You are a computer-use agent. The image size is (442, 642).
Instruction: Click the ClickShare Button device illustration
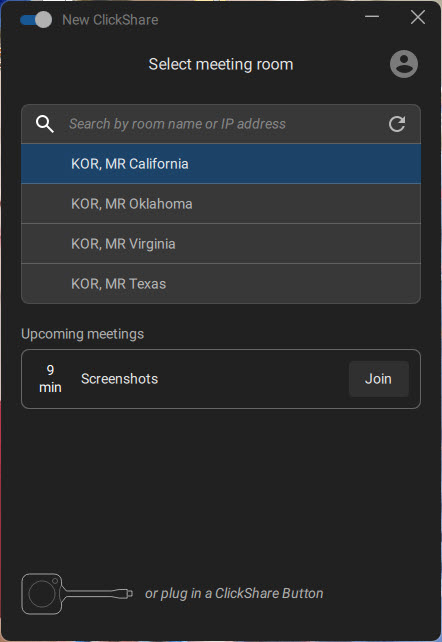point(77,594)
